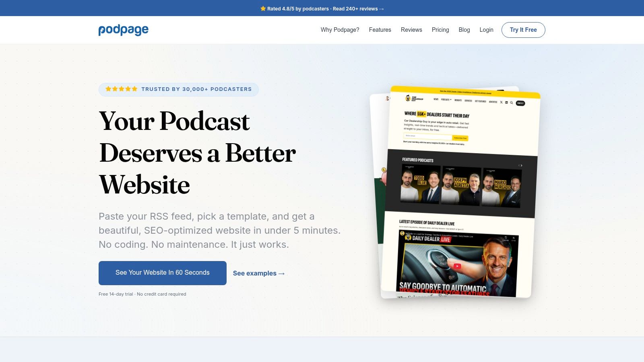The width and height of the screenshot is (644, 362).
Task: Click the YouTube play button in preview
Action: pyautogui.click(x=457, y=266)
